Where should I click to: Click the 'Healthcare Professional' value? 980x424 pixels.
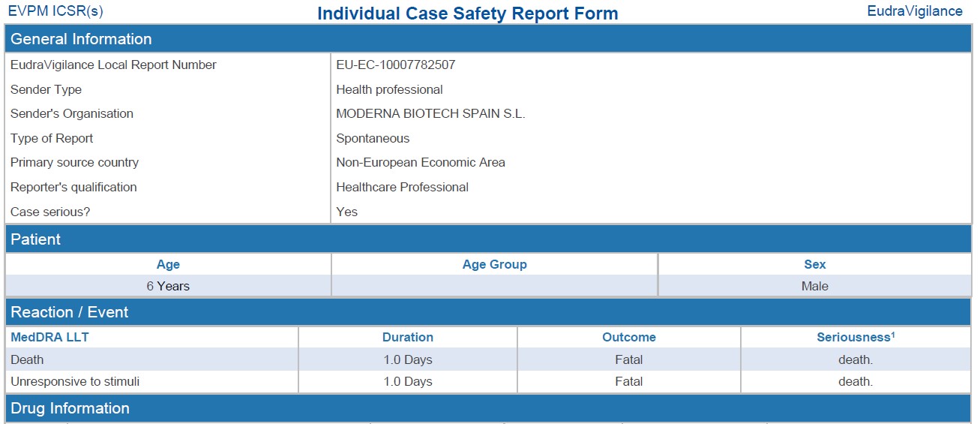402,188
